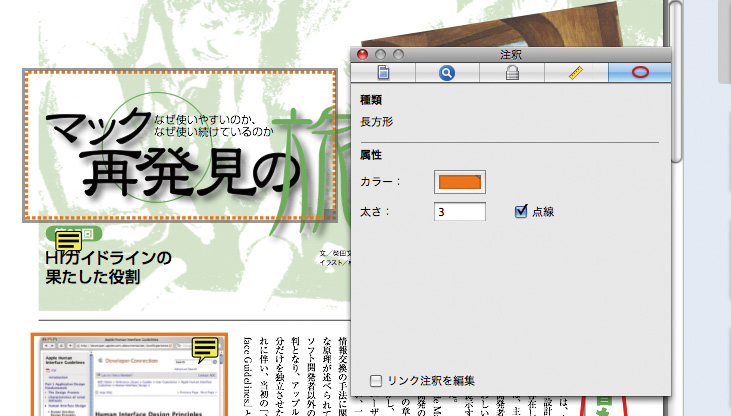Minimize the 注釈 inspector window
The image size is (731, 416).
tap(380, 55)
